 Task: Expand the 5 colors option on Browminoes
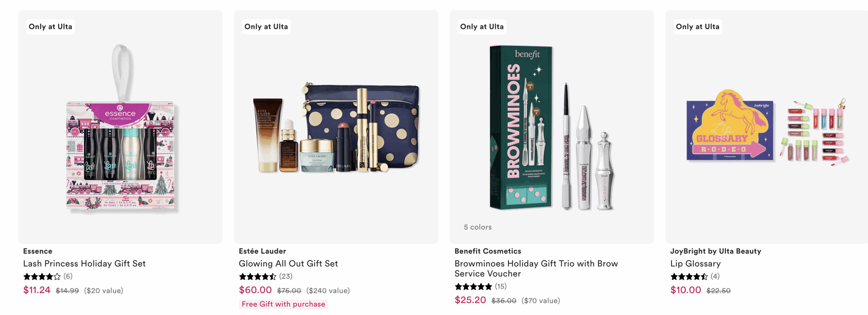coord(478,227)
